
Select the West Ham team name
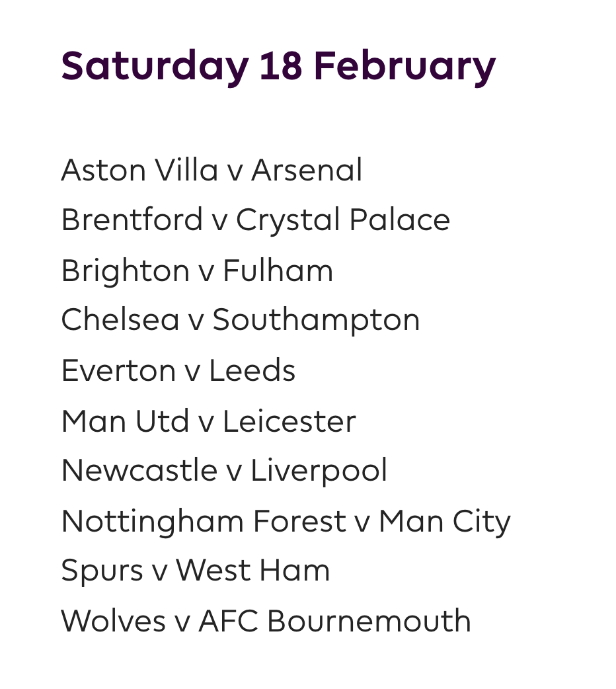pyautogui.click(x=252, y=571)
